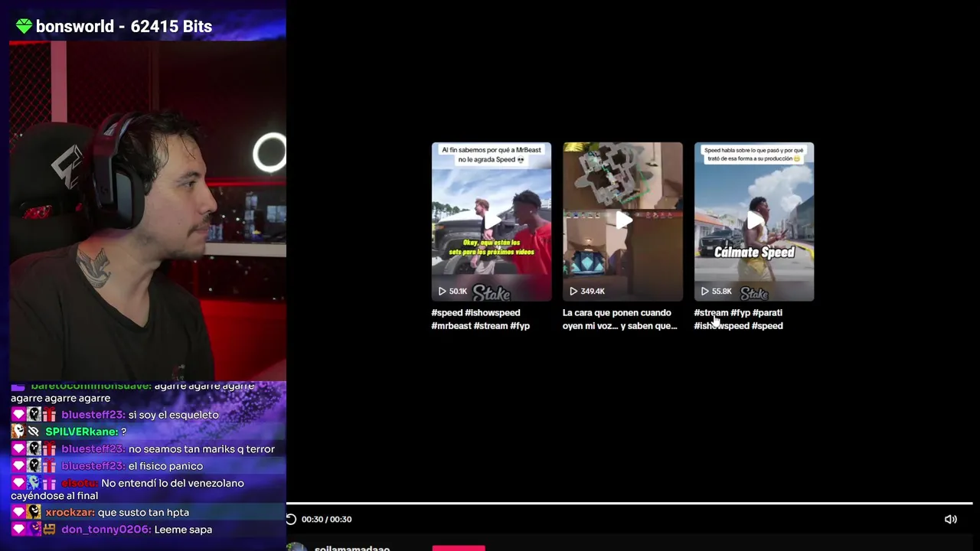Click the heart badge beside xrockzar
The height and width of the screenshot is (551, 980).
tap(18, 512)
